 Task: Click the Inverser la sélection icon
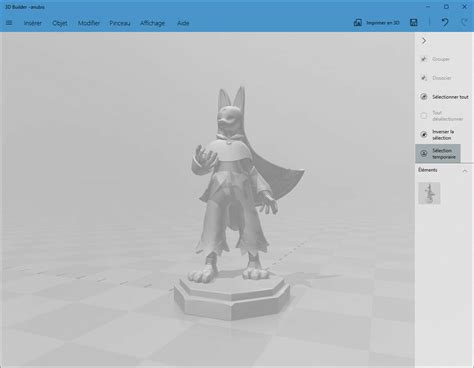pyautogui.click(x=424, y=135)
